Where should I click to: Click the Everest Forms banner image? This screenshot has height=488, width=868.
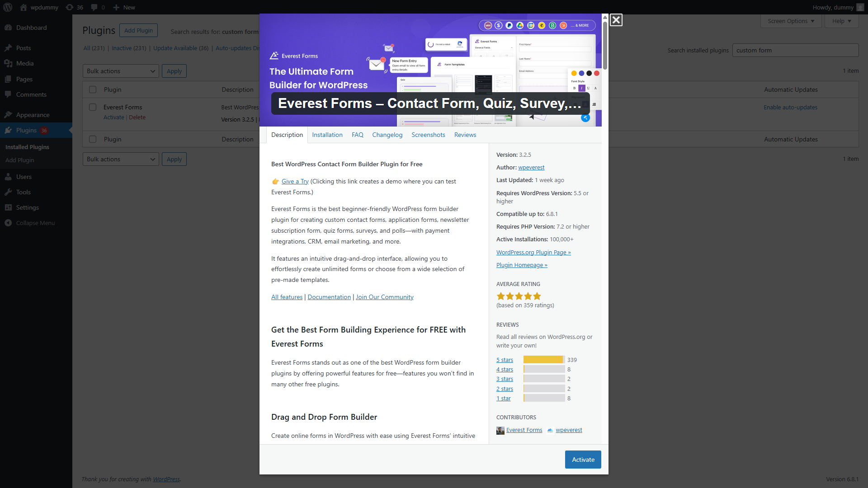pos(430,70)
